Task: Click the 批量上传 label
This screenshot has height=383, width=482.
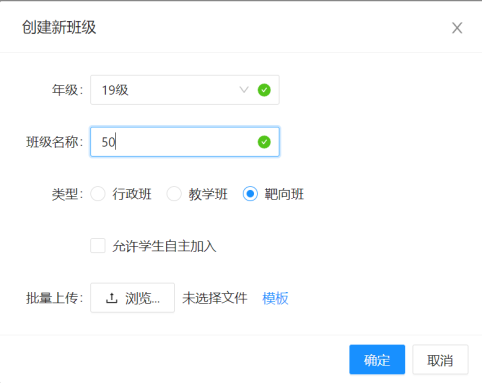Action: click(54, 298)
